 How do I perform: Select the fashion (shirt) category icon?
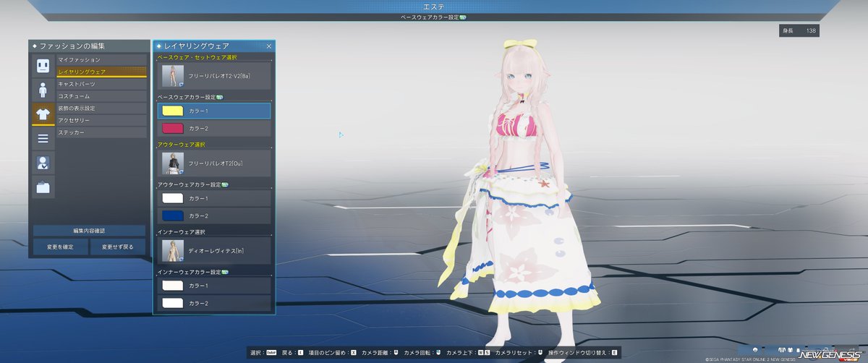tap(43, 114)
